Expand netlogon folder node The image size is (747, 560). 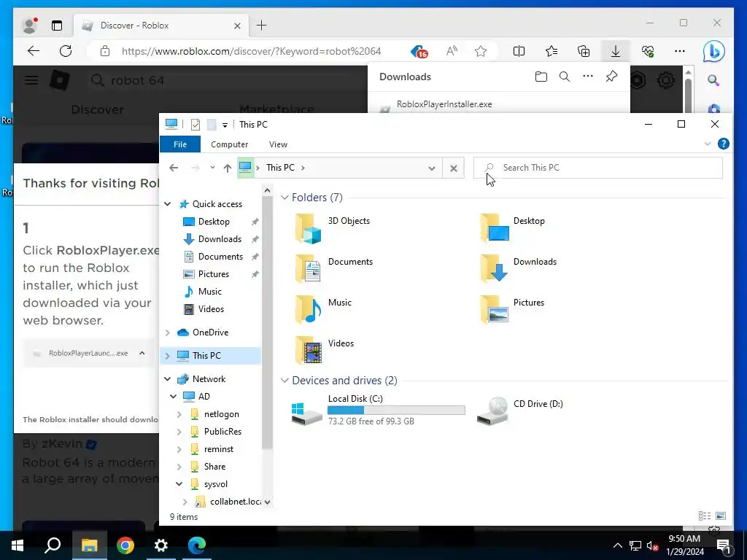pos(179,414)
